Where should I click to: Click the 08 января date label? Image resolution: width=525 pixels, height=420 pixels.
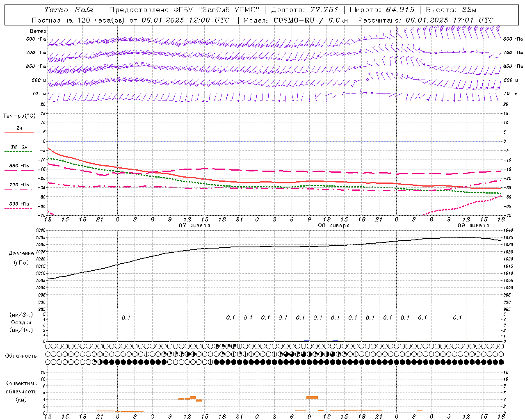tap(333, 226)
